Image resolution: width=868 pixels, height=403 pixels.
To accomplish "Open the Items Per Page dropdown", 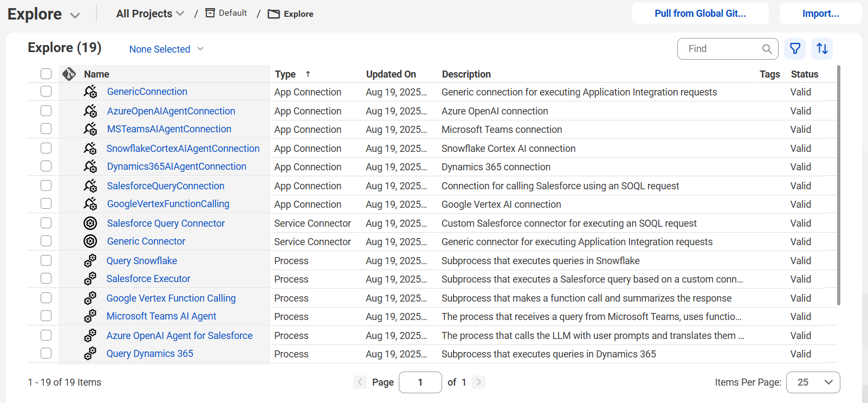I will [813, 382].
